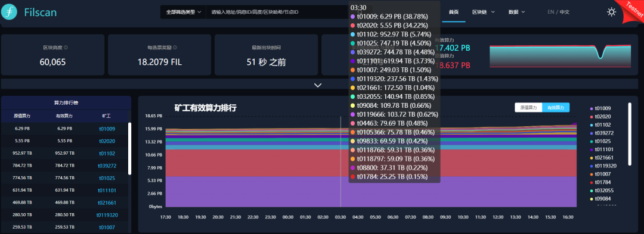Screen dimensions: 644x234
Task: Toggle t011101 legend series
Action: (602, 149)
